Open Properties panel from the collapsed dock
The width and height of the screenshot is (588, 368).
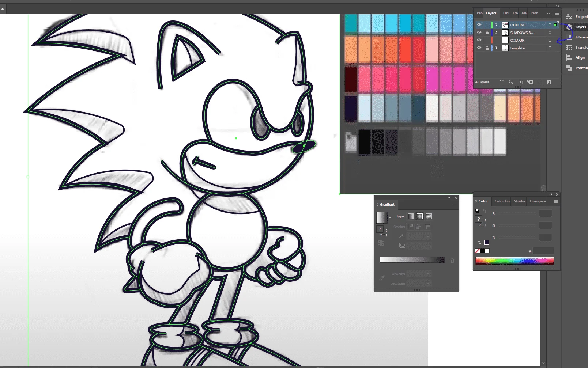pyautogui.click(x=576, y=17)
